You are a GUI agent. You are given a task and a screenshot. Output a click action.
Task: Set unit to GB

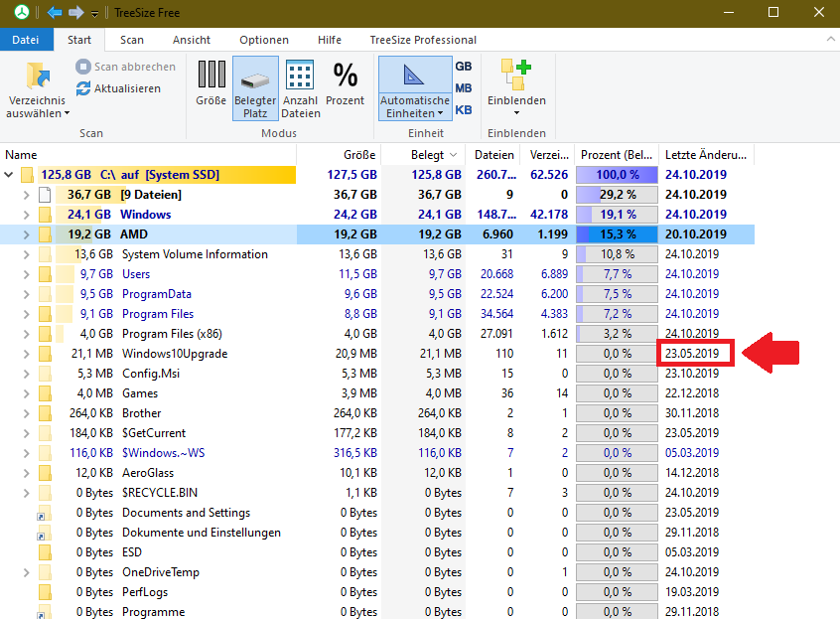464,67
